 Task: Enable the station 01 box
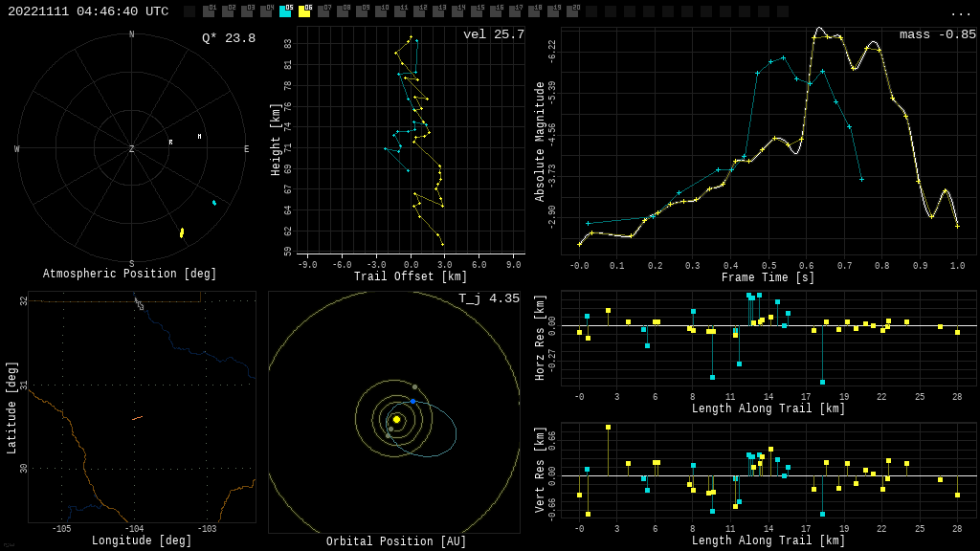(209, 11)
